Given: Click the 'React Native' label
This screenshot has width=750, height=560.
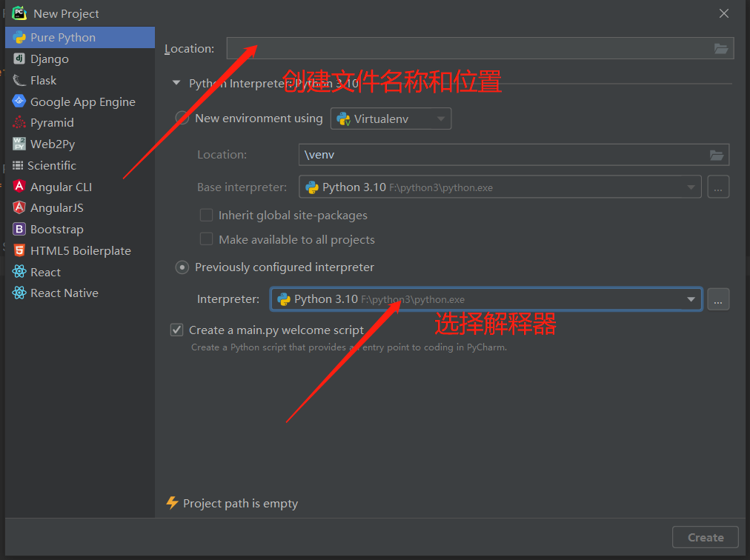Looking at the screenshot, I should click(64, 293).
